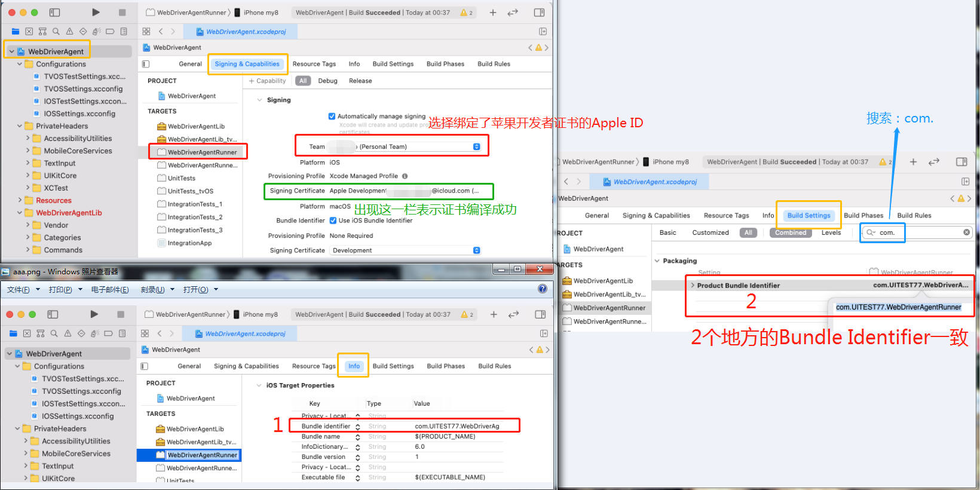Hide navigator sidebar in top Xcode window
The image size is (980, 490).
54,12
